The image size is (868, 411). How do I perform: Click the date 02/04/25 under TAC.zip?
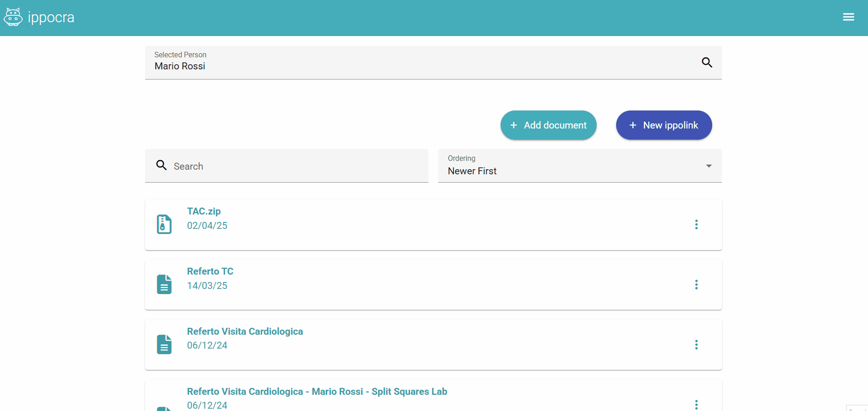coord(207,226)
